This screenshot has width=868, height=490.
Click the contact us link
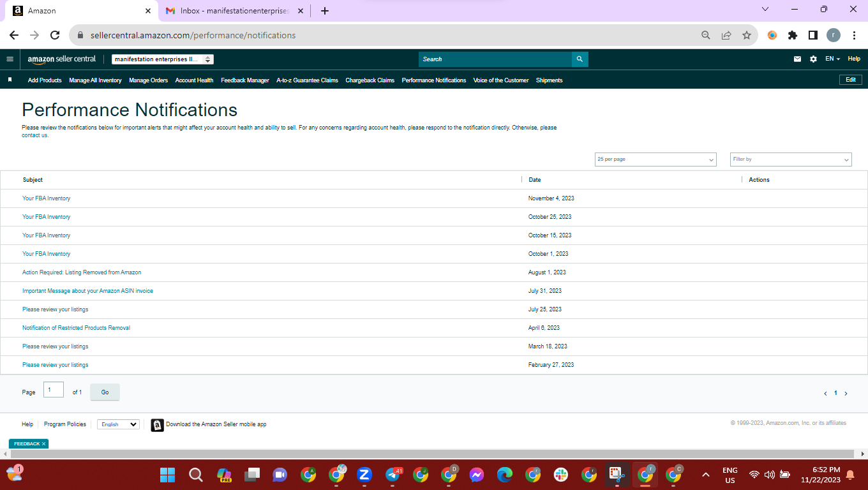(35, 135)
